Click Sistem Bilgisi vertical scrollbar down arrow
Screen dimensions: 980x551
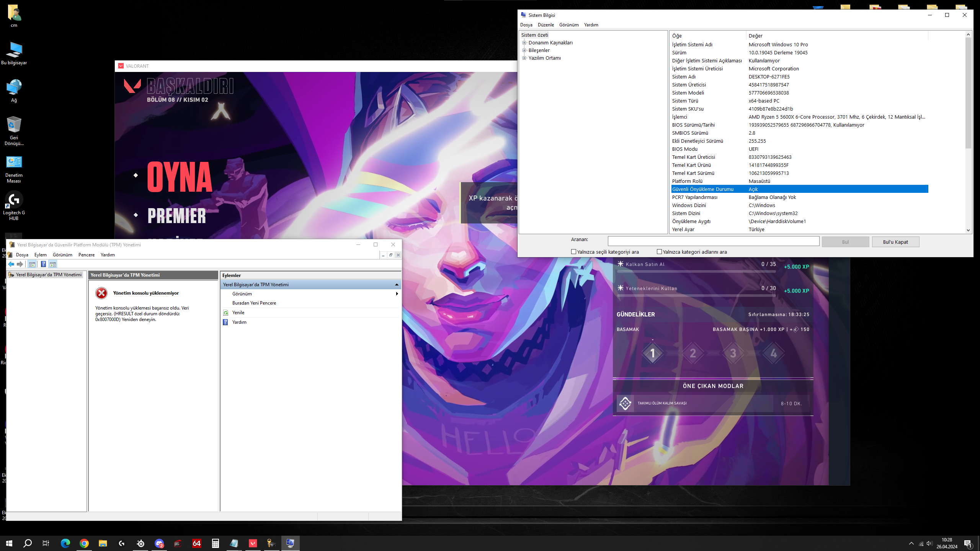click(968, 230)
